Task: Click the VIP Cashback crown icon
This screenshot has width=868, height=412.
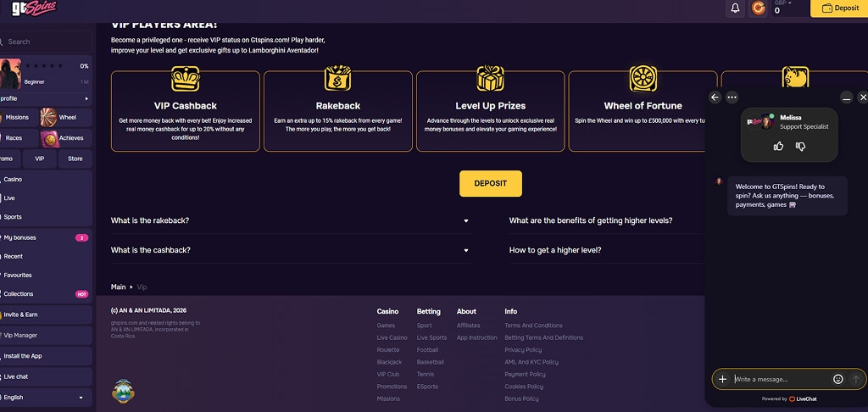Action: 186,78
